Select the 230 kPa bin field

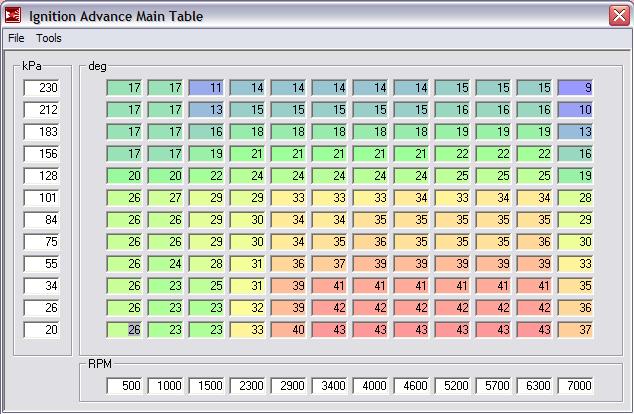click(x=42, y=88)
